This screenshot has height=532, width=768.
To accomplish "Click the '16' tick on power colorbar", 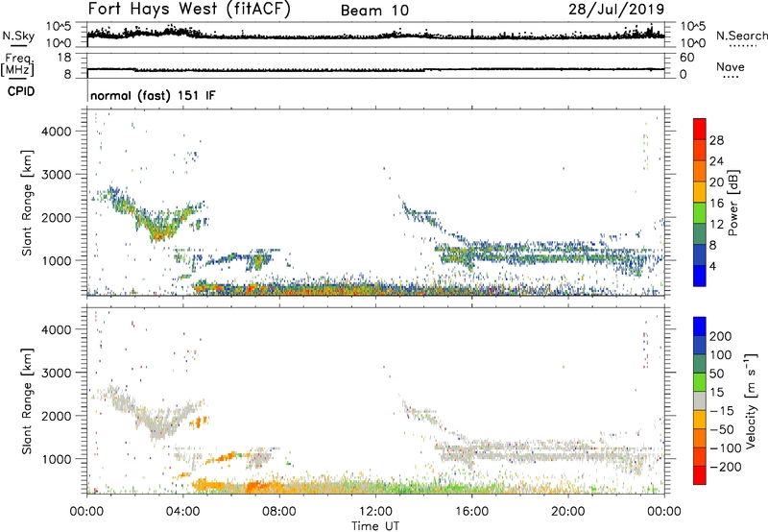I will 716,204.
